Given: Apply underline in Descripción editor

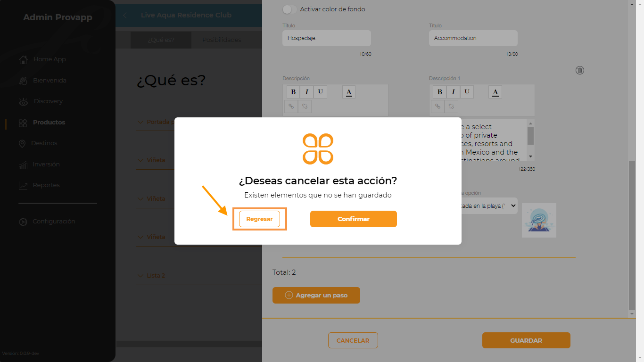Looking at the screenshot, I should click(x=321, y=92).
